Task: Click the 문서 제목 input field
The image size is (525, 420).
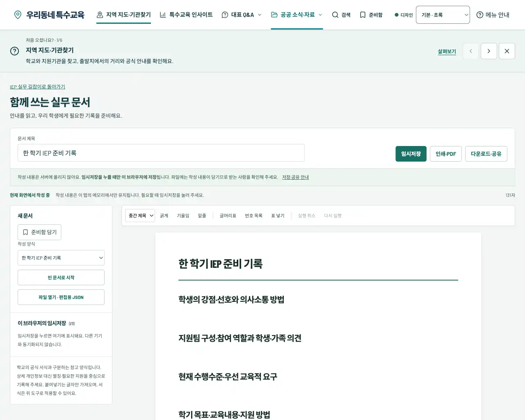Action: pos(161,153)
